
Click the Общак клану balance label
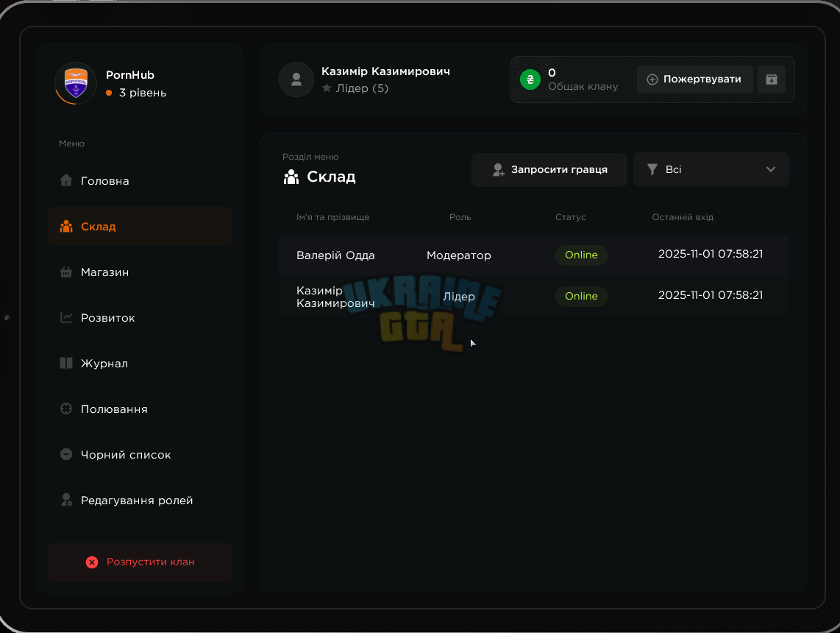(x=583, y=86)
